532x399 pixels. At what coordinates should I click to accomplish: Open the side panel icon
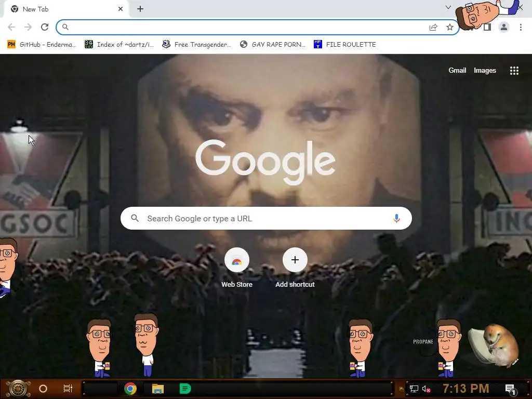click(487, 27)
